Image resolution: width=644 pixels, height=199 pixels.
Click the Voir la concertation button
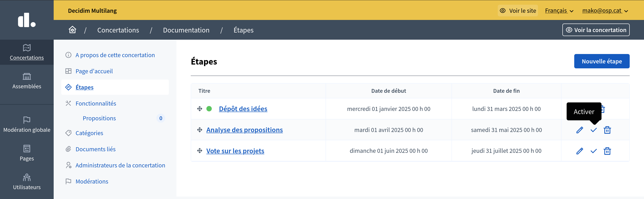[x=596, y=30]
